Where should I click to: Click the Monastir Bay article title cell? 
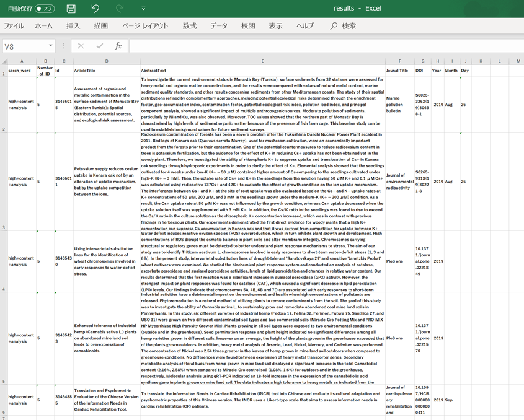click(107, 105)
